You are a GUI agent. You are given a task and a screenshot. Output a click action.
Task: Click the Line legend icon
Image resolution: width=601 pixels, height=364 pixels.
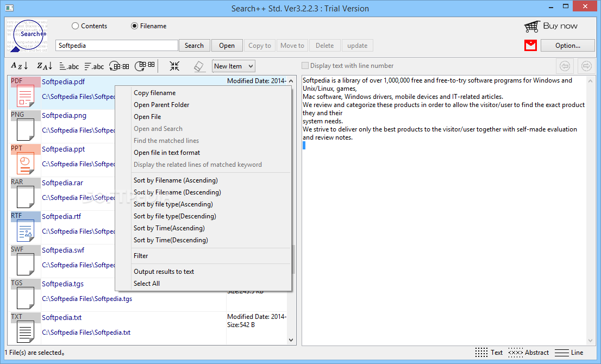click(x=561, y=353)
